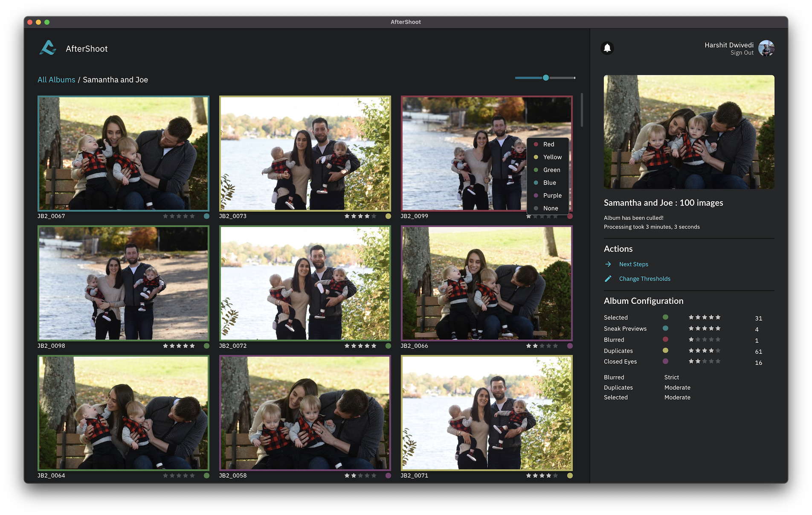
Task: Click color label dot for JB2_0073
Action: (388, 216)
